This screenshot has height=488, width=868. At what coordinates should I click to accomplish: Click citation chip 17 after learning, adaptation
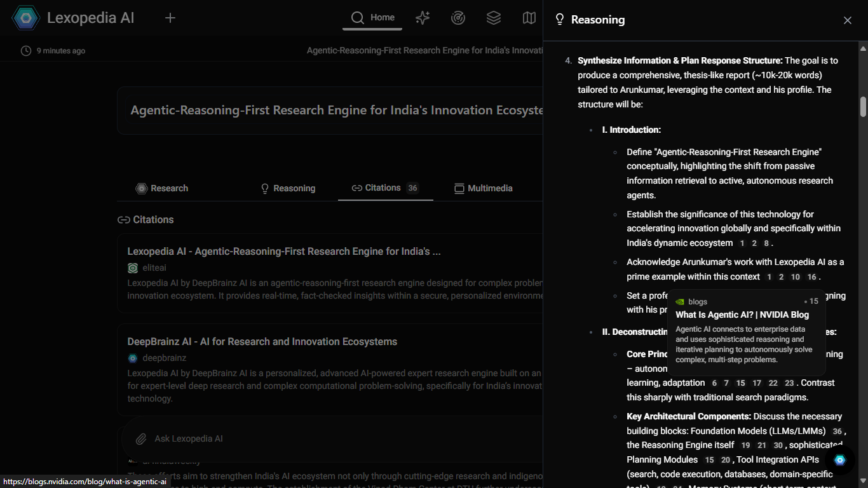(756, 383)
